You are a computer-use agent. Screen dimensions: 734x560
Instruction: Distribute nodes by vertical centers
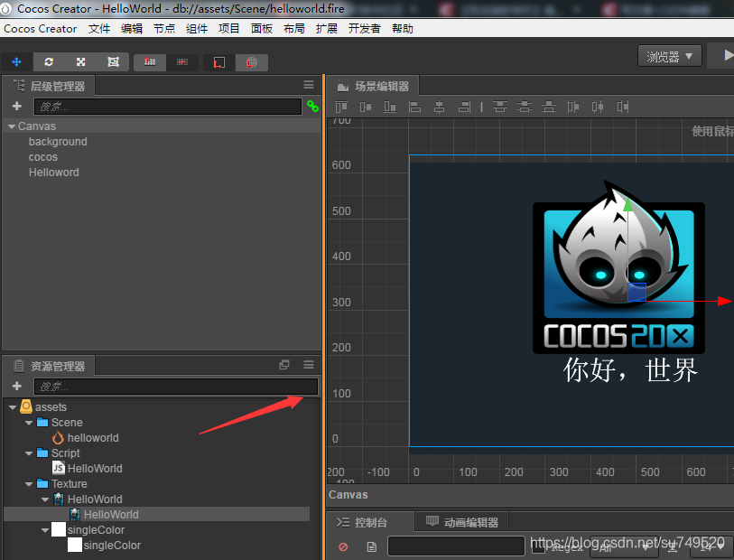point(525,107)
